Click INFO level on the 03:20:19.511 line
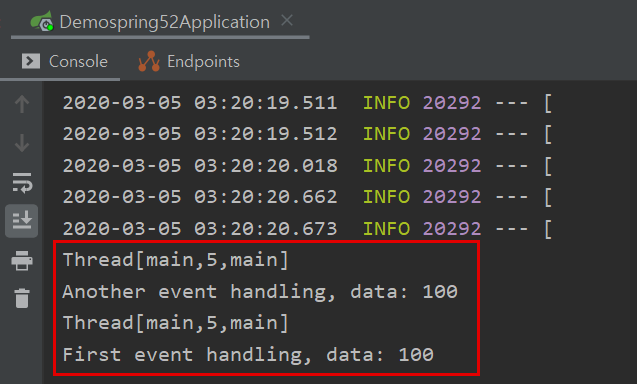The image size is (637, 384). pyautogui.click(x=386, y=103)
